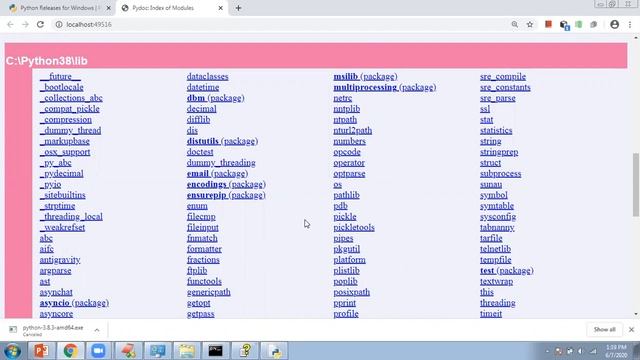640x360 pixels.
Task: Open the msilib package link
Action: tap(365, 76)
